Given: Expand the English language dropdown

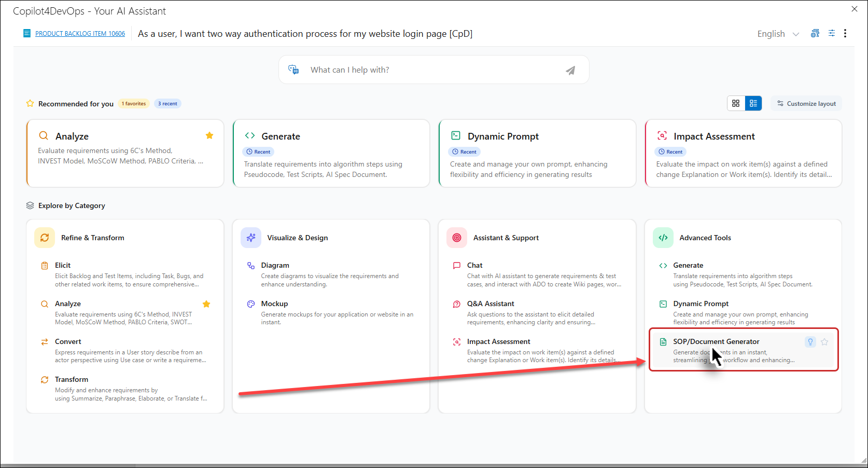Looking at the screenshot, I should [778, 34].
